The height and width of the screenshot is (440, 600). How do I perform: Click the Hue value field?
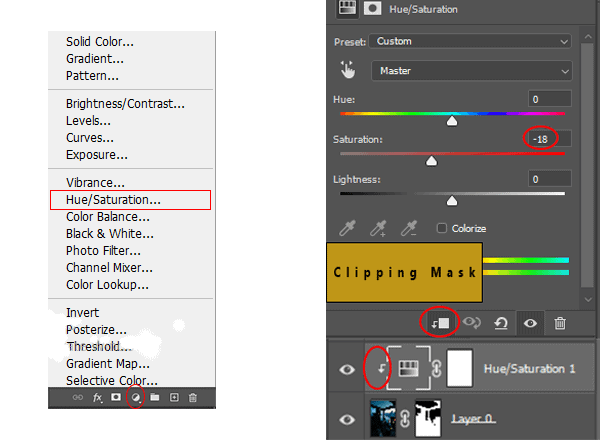550,99
